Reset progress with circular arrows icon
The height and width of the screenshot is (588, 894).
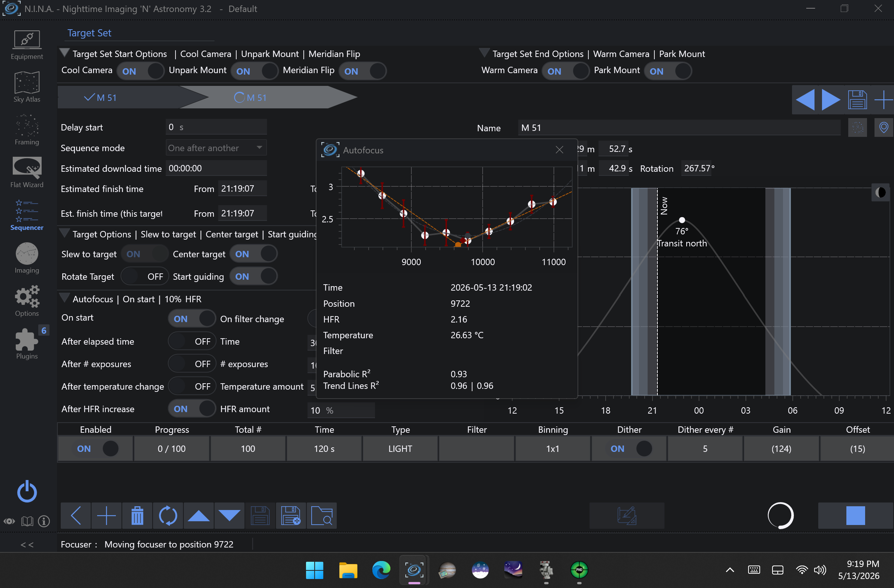click(x=168, y=516)
